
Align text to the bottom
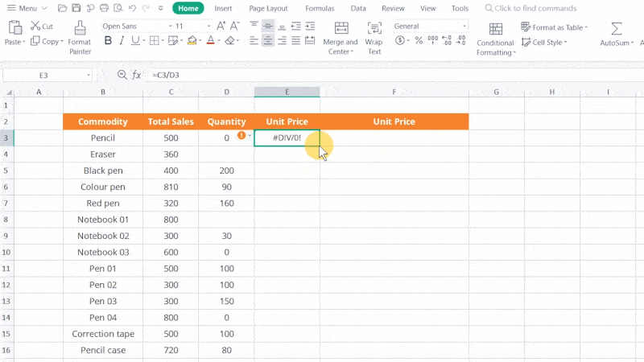tap(282, 27)
